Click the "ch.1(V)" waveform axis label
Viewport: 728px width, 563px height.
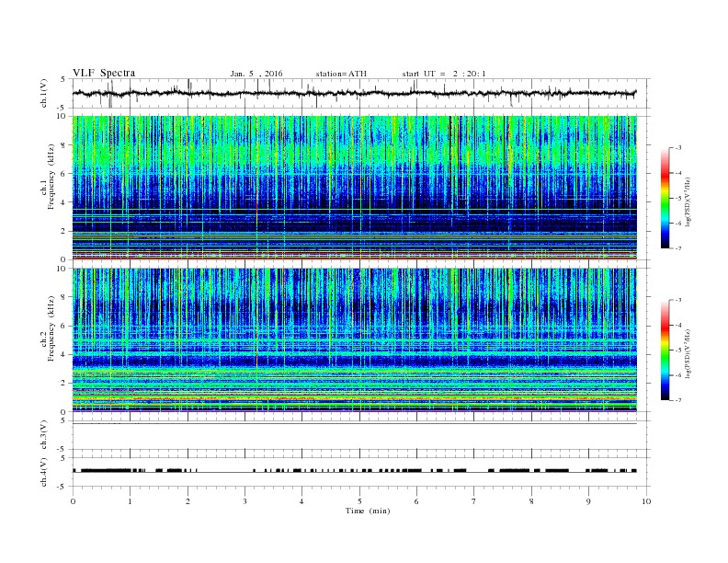click(x=44, y=93)
